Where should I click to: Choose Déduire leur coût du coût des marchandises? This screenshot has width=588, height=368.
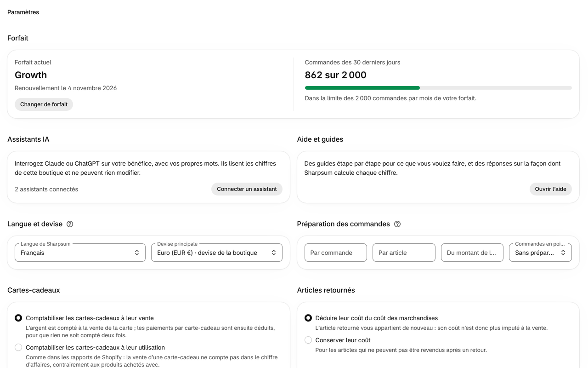point(308,318)
